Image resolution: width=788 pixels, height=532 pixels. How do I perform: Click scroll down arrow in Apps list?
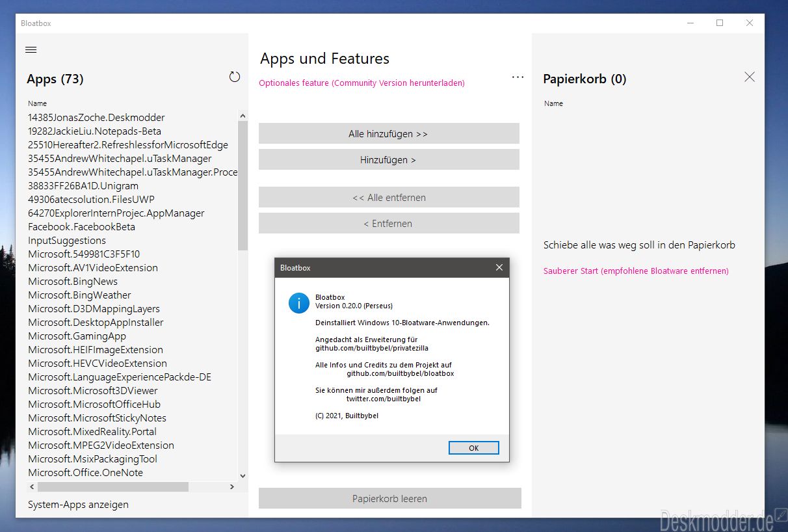tap(243, 477)
